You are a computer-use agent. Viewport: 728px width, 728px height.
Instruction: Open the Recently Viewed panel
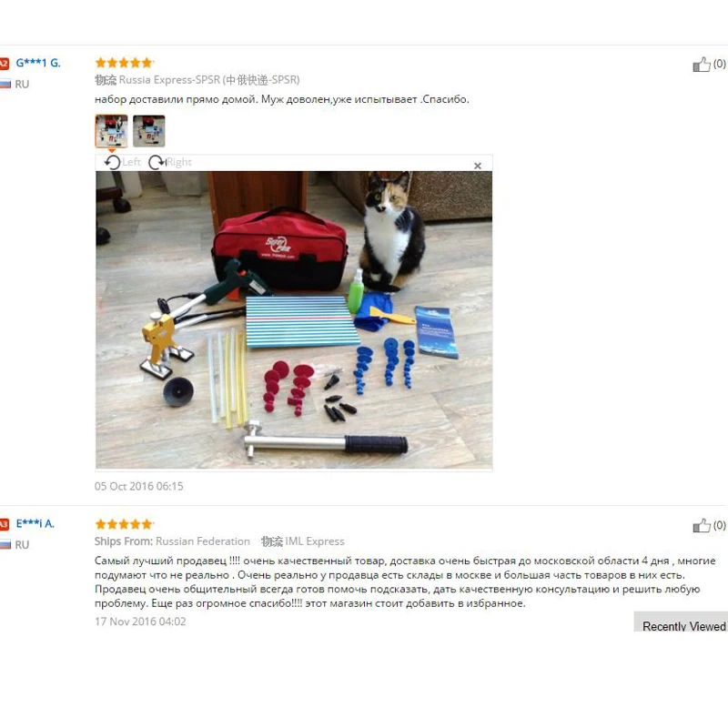point(682,622)
